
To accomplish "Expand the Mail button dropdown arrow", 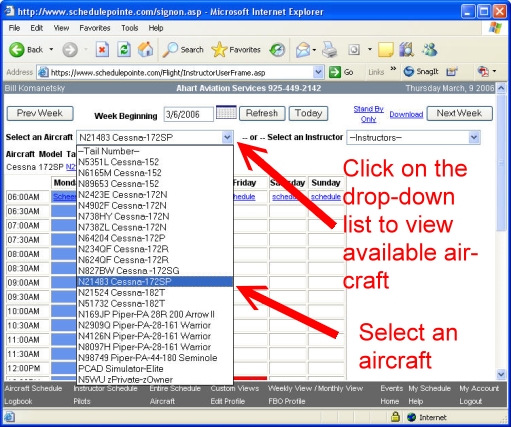I will (314, 50).
